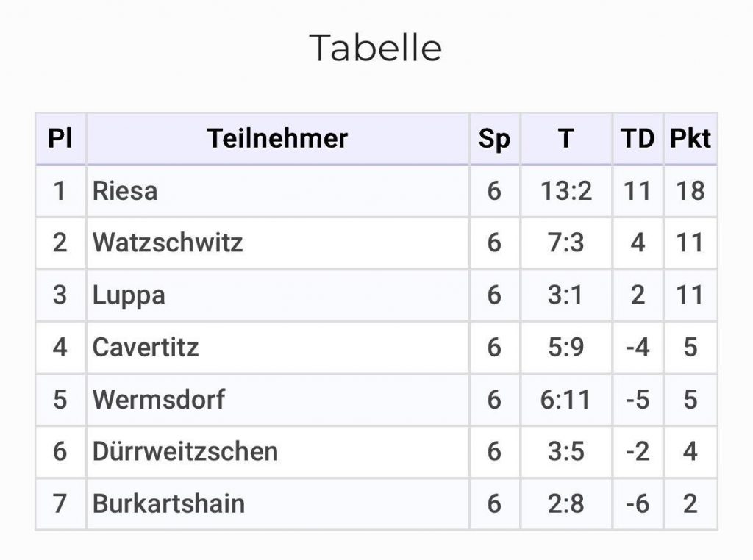This screenshot has width=753, height=560.
Task: Select Dürrweitzschen's 3:5 goals cell
Action: tap(565, 451)
